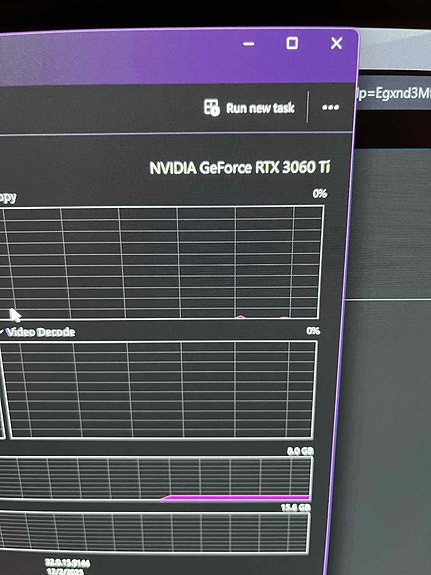The image size is (431, 575).
Task: Click the Copy engine 0% utilization value
Action: tap(320, 194)
